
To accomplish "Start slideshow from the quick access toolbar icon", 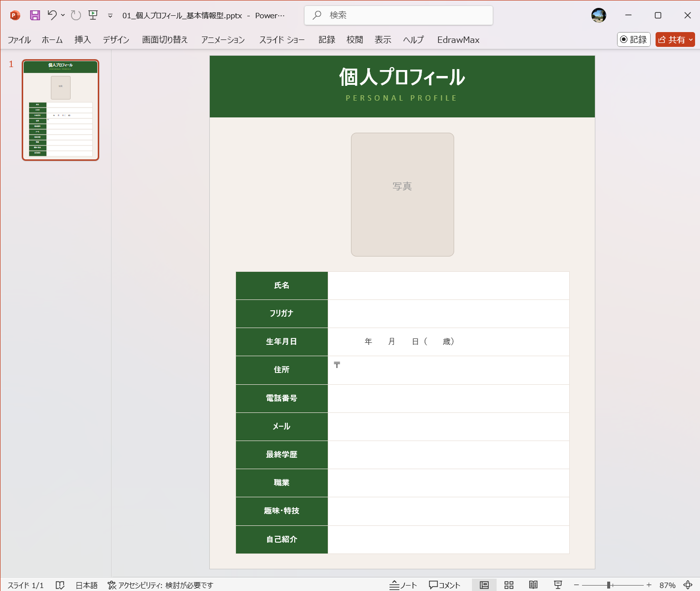I will click(93, 15).
